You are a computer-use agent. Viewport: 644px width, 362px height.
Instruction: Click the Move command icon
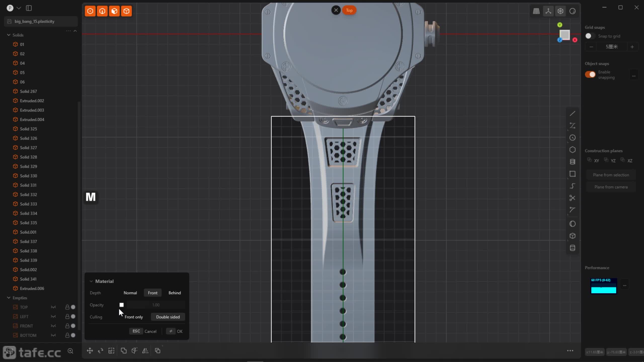tap(90, 351)
